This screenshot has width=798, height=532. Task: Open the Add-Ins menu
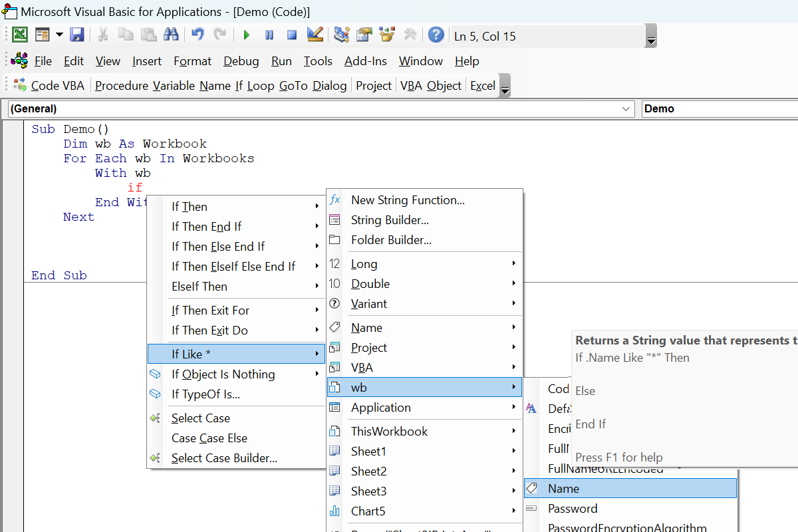pyautogui.click(x=366, y=61)
